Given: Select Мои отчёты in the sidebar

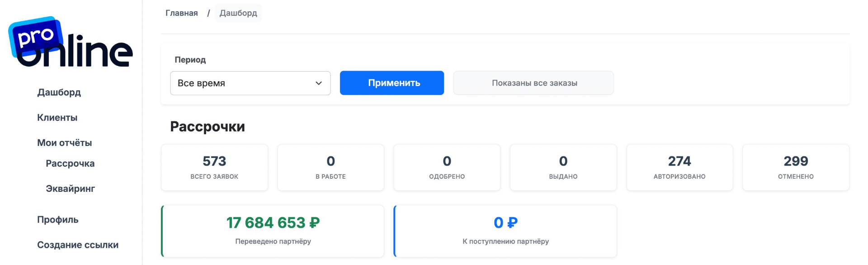Looking at the screenshot, I should [x=64, y=143].
